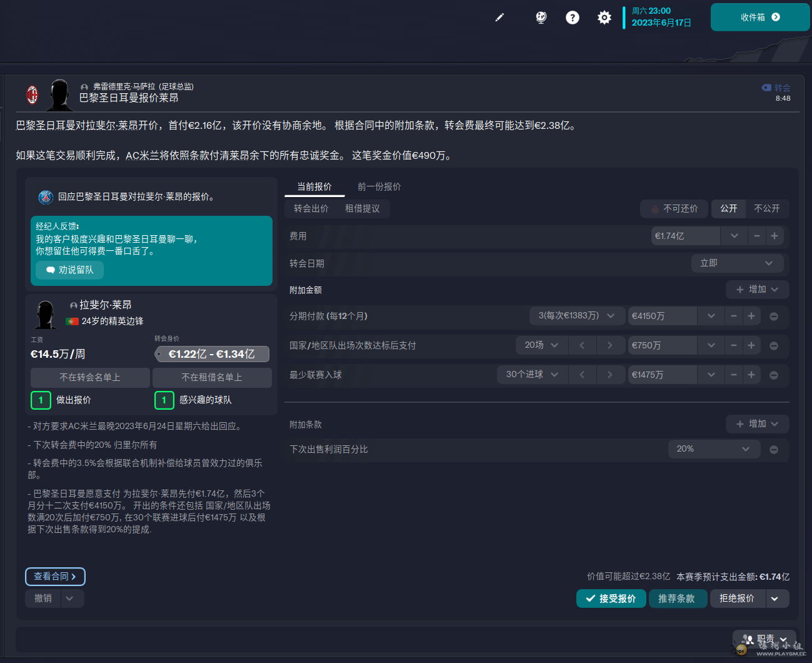This screenshot has height=663, width=812.
Task: Open the settings gear icon
Action: (604, 18)
